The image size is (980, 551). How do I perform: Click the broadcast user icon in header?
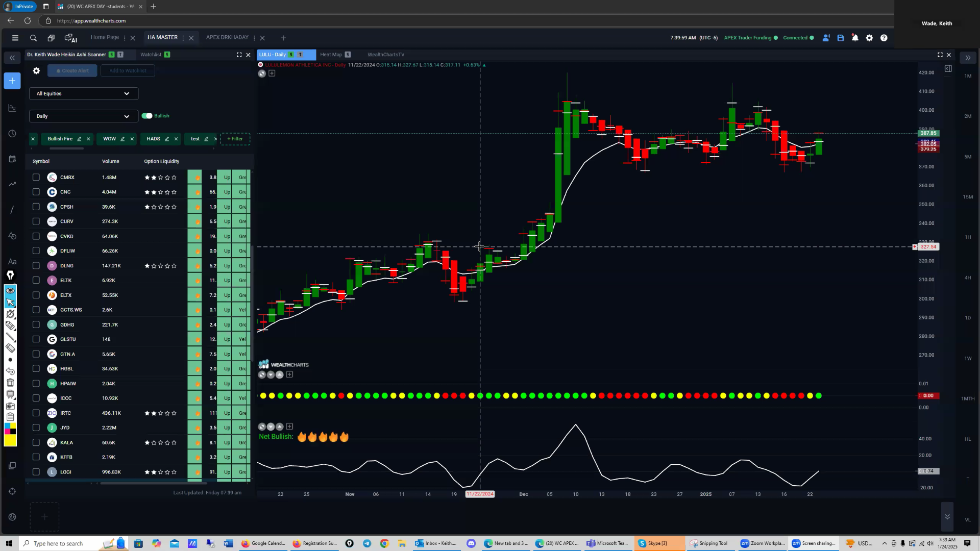pos(826,38)
